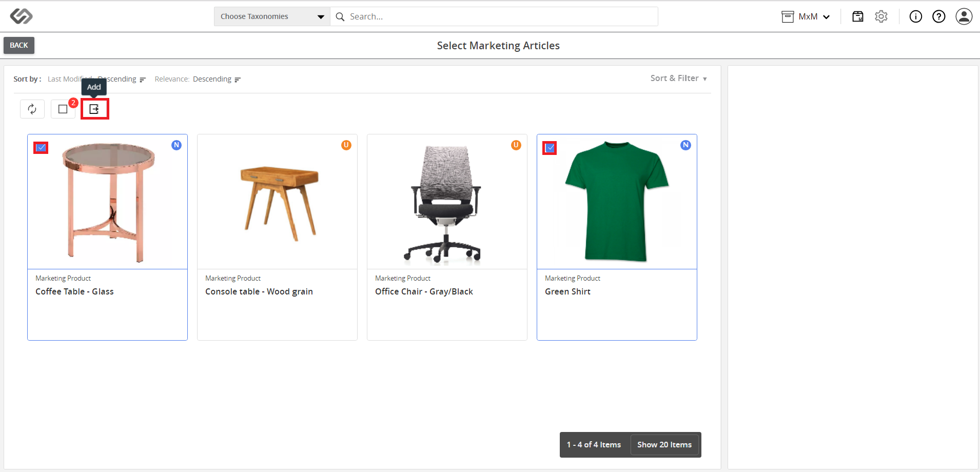Click the selected count badge 2
The height and width of the screenshot is (472, 980).
coord(73,103)
